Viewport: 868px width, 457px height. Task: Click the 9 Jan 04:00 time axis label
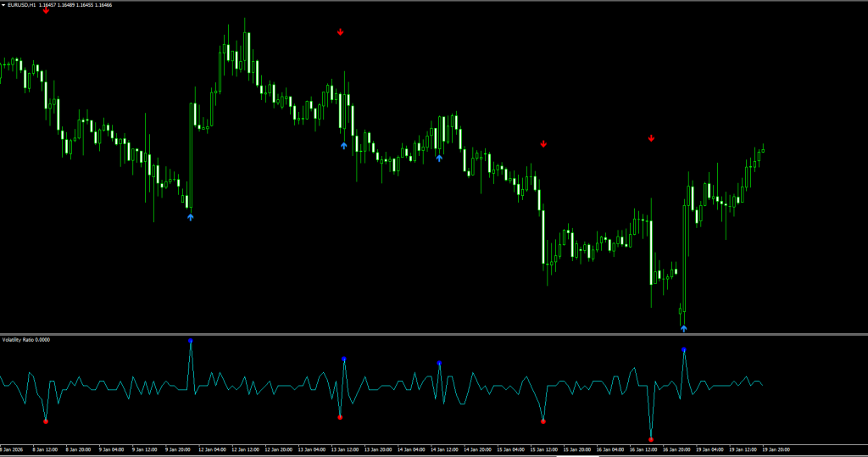(112, 450)
